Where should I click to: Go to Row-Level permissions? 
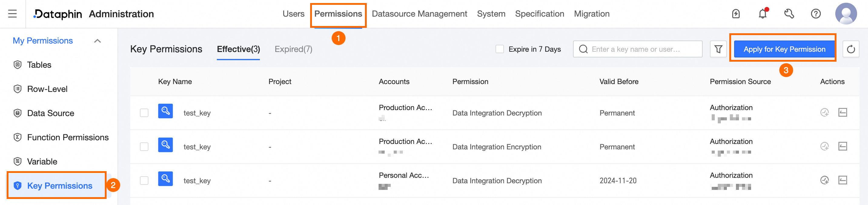click(x=47, y=89)
